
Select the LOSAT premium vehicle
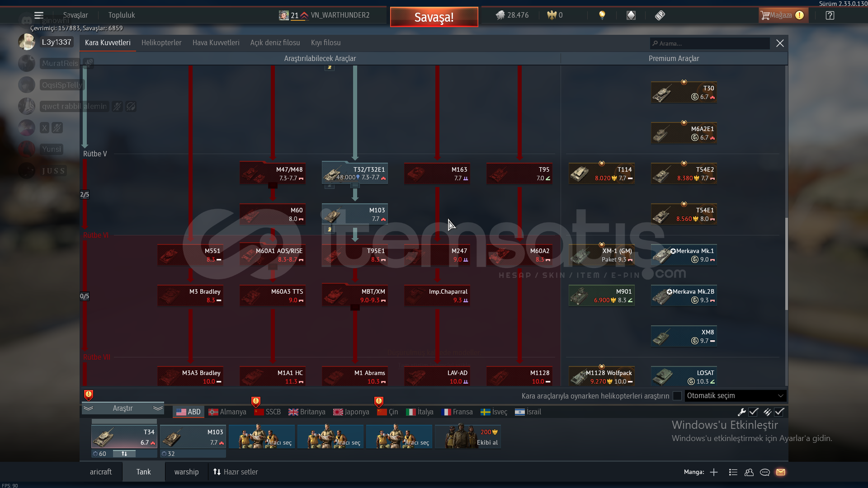click(x=684, y=376)
